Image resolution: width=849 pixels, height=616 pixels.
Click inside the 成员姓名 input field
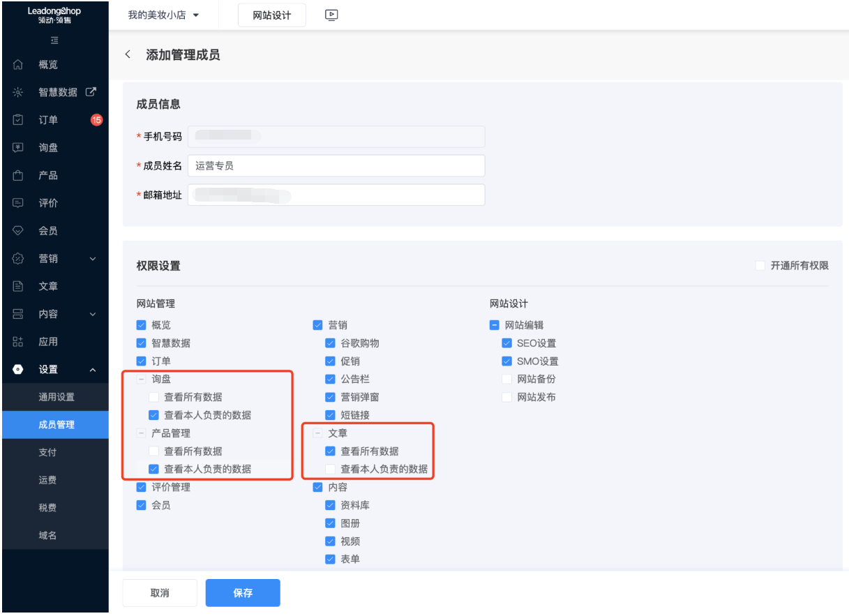[335, 165]
